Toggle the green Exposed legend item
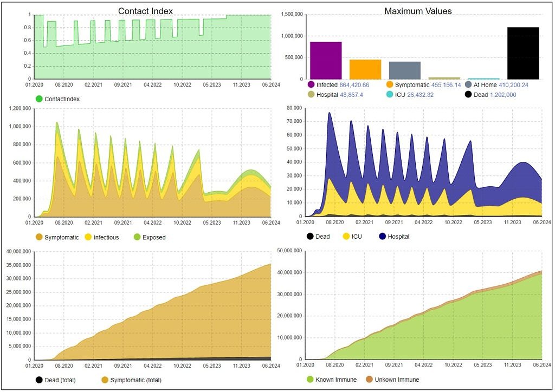Viewport: 555px width, 392px height. pos(150,238)
